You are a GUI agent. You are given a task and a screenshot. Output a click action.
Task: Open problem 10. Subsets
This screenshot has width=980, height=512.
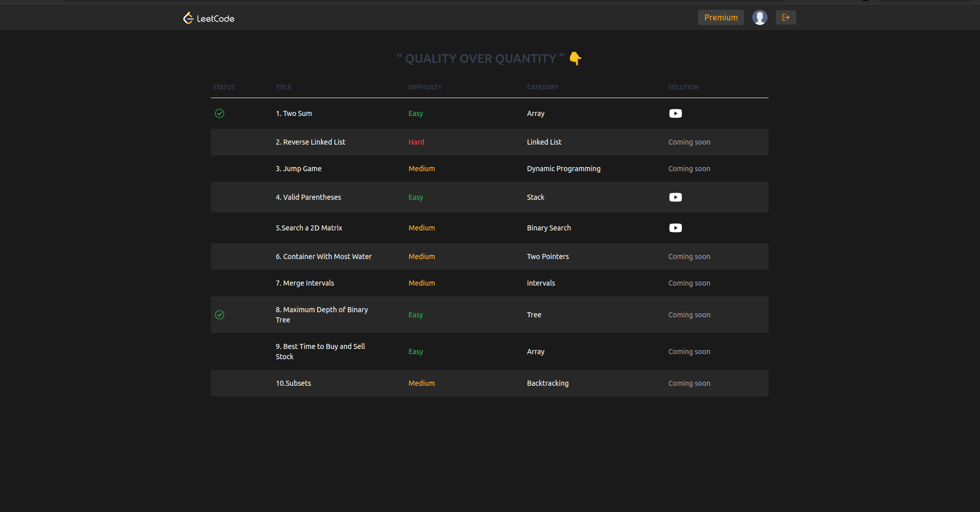point(293,383)
